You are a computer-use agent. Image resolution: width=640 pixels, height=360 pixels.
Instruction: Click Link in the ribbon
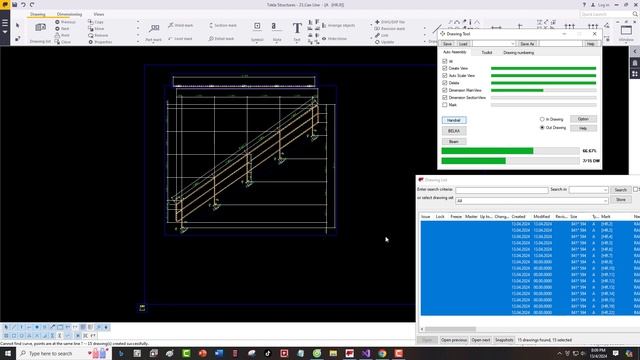(x=382, y=36)
